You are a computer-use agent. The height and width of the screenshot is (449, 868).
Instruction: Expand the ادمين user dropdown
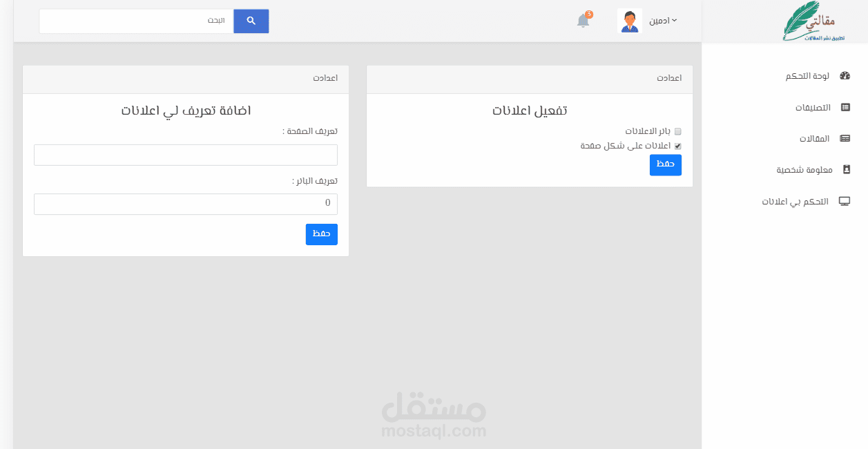pos(663,21)
